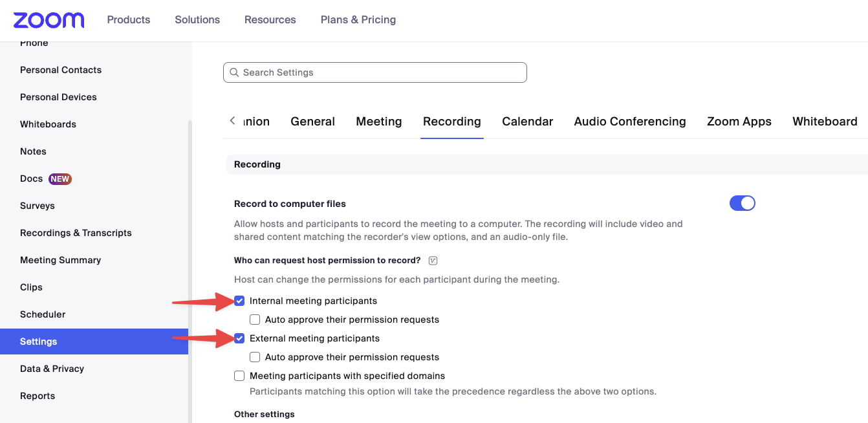Click the left chevron before the tabs
The width and height of the screenshot is (868, 423).
pos(232,121)
